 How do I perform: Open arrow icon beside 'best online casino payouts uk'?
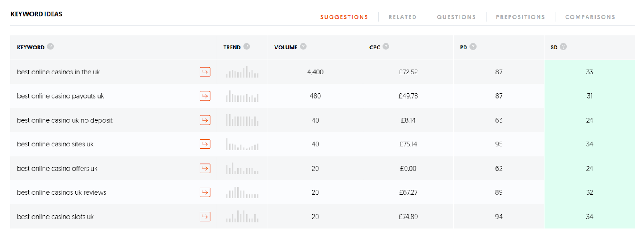click(x=205, y=96)
